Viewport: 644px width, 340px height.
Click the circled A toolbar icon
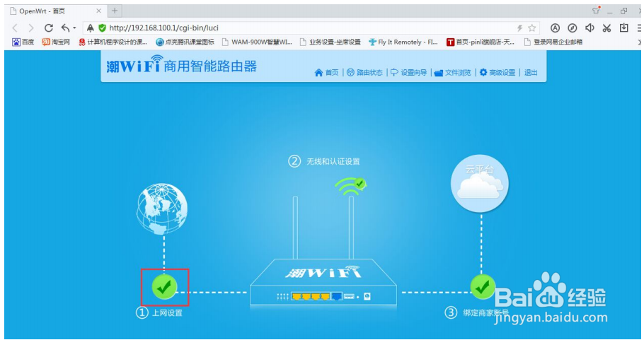[x=556, y=28]
